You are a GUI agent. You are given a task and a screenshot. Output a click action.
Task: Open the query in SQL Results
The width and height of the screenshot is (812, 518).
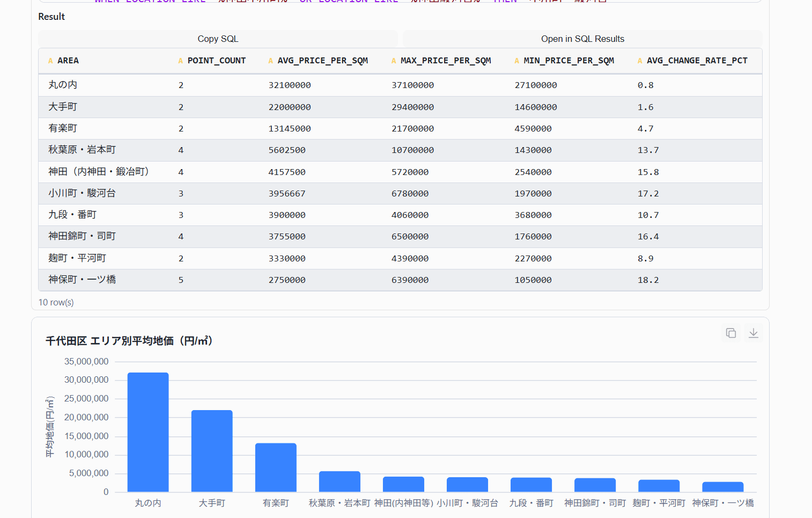tap(582, 39)
